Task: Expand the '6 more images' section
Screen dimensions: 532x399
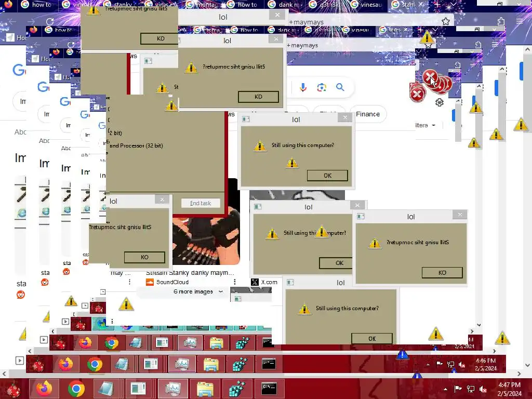Action: tap(198, 291)
